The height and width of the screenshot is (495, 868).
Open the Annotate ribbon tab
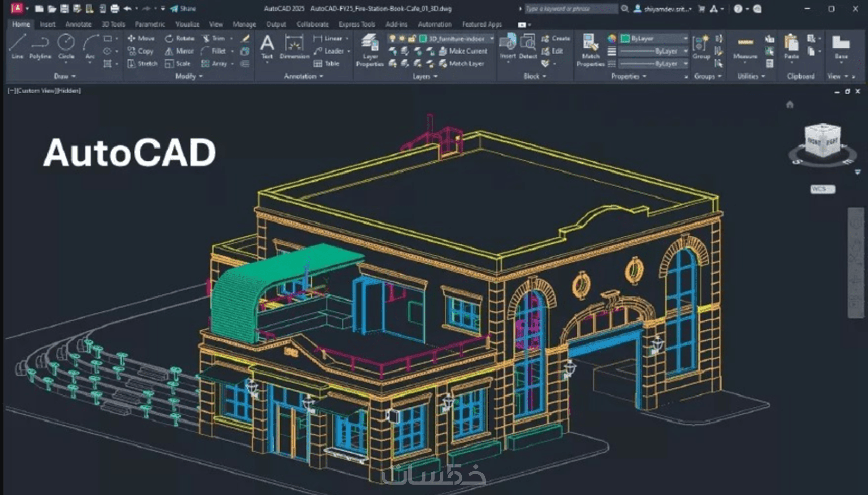(x=78, y=24)
